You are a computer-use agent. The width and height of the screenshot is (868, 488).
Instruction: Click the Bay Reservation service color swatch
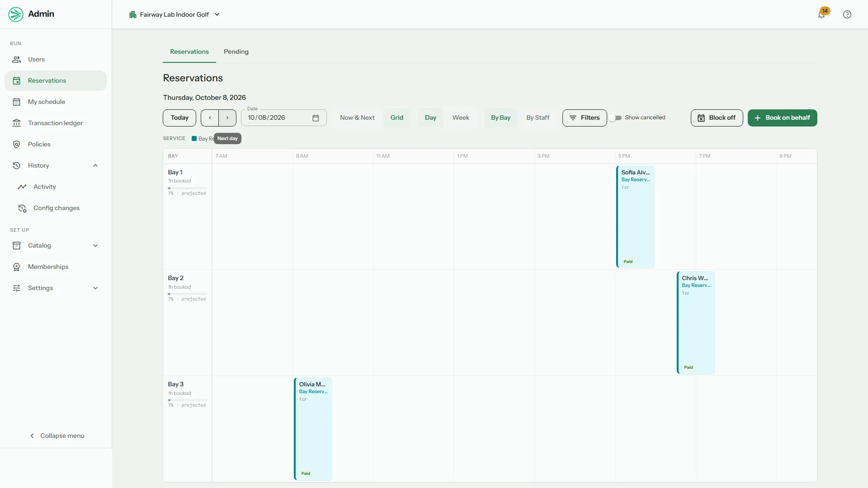coord(194,139)
